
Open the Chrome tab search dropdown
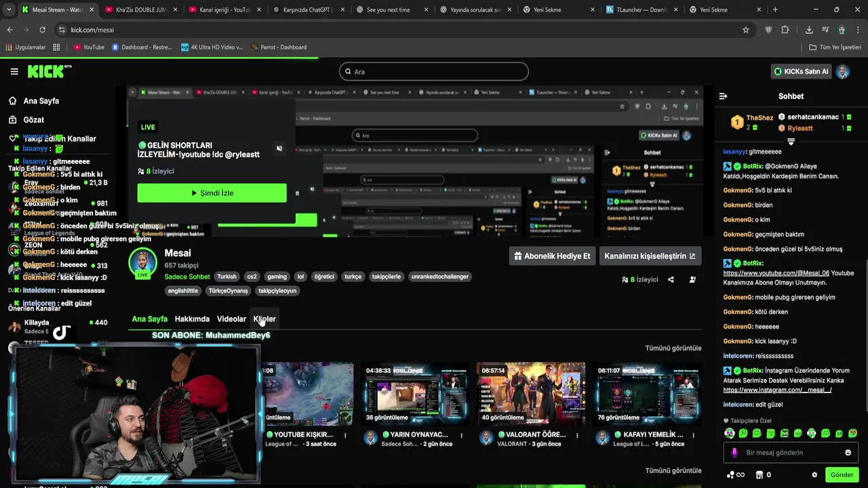[9, 9]
